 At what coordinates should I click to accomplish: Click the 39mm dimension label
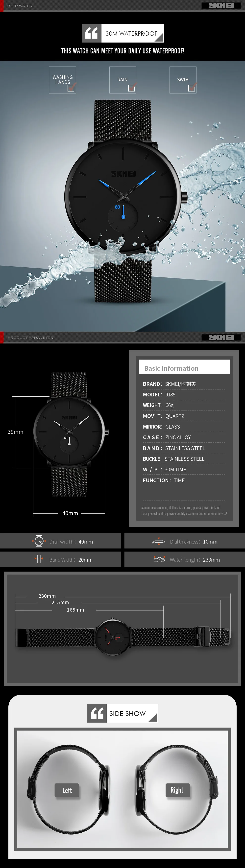pos(16,432)
